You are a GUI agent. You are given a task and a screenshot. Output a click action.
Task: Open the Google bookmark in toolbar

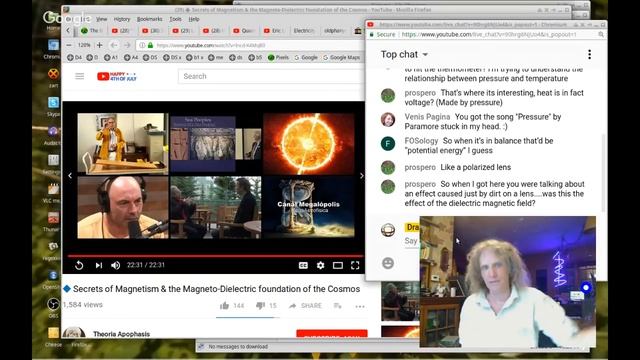(x=306, y=58)
